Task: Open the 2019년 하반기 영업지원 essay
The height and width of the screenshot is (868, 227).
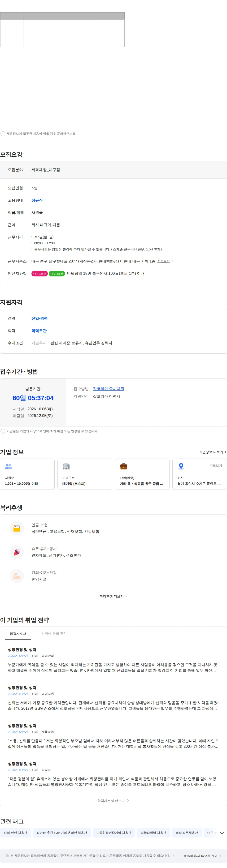Action: tap(113, 698)
